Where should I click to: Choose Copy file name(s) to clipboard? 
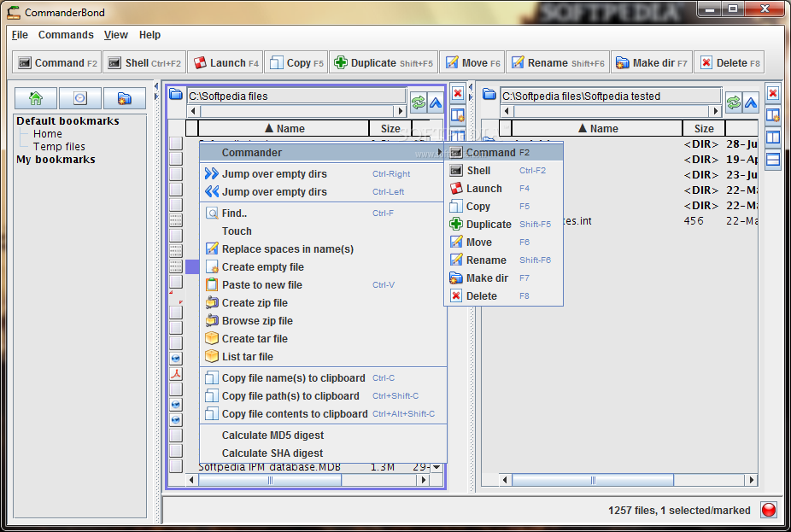pyautogui.click(x=323, y=378)
